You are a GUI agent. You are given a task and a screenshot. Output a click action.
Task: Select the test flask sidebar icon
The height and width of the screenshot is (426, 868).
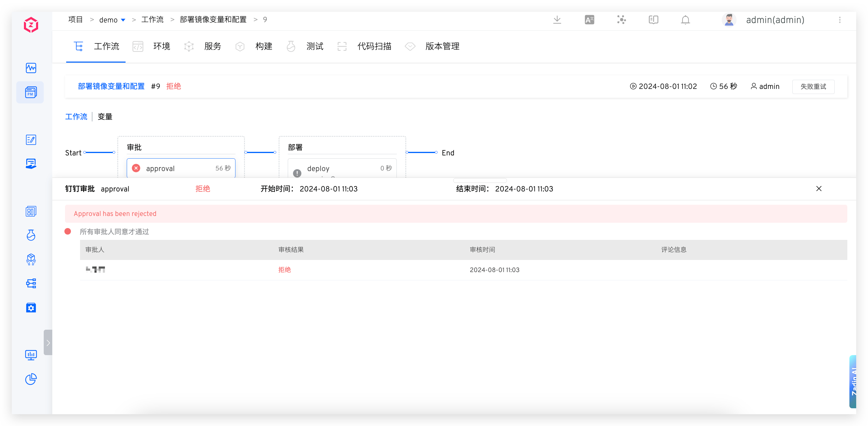tap(31, 235)
